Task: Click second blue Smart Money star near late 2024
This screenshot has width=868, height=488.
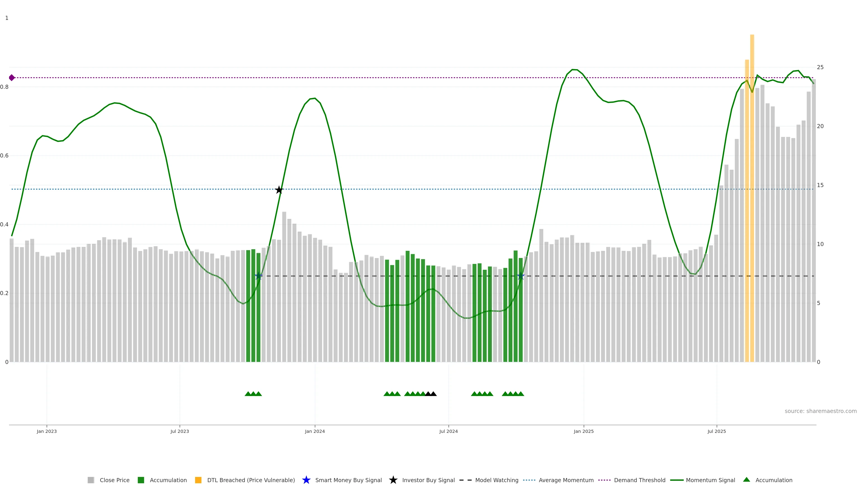Action: pos(521,276)
